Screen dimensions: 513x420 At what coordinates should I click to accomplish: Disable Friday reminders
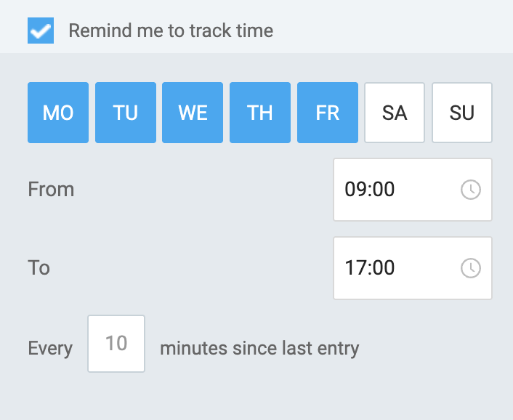pos(328,113)
